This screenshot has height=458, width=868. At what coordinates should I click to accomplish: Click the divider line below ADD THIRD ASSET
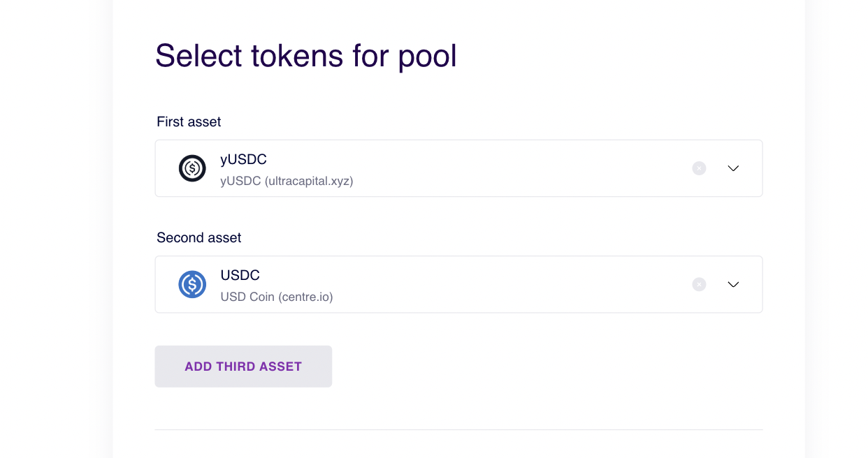coord(458,429)
